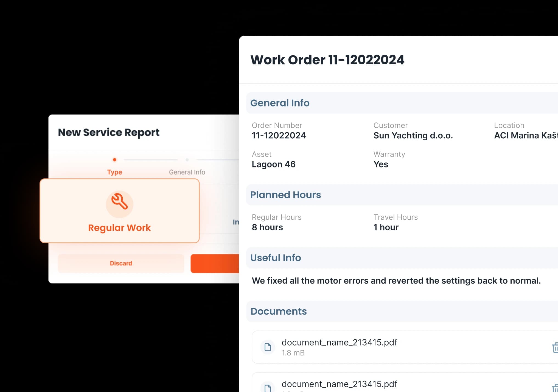Collapse the Planned Hours section header
The height and width of the screenshot is (392, 558).
(x=285, y=195)
